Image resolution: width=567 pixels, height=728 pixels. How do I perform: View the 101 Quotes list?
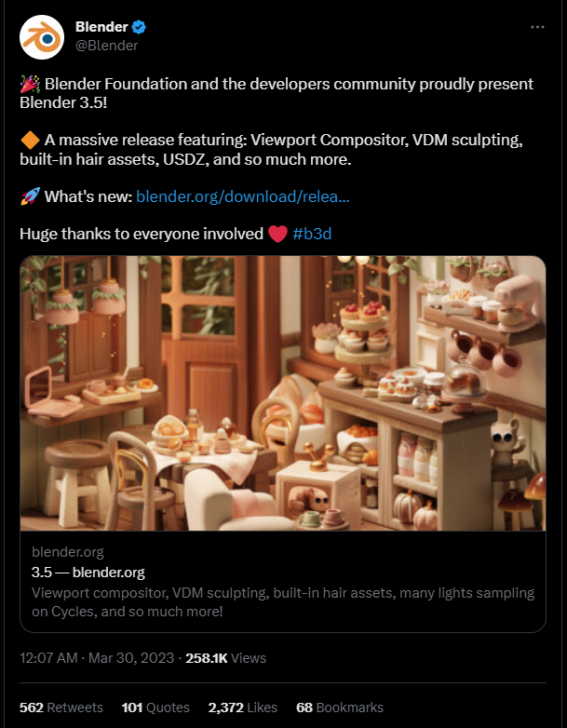coord(155,708)
